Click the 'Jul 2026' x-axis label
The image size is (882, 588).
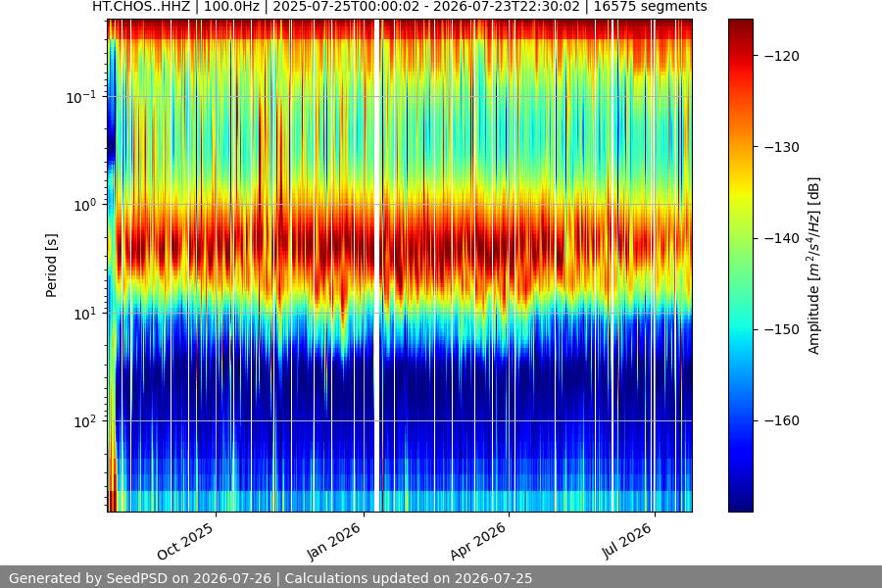pos(627,541)
